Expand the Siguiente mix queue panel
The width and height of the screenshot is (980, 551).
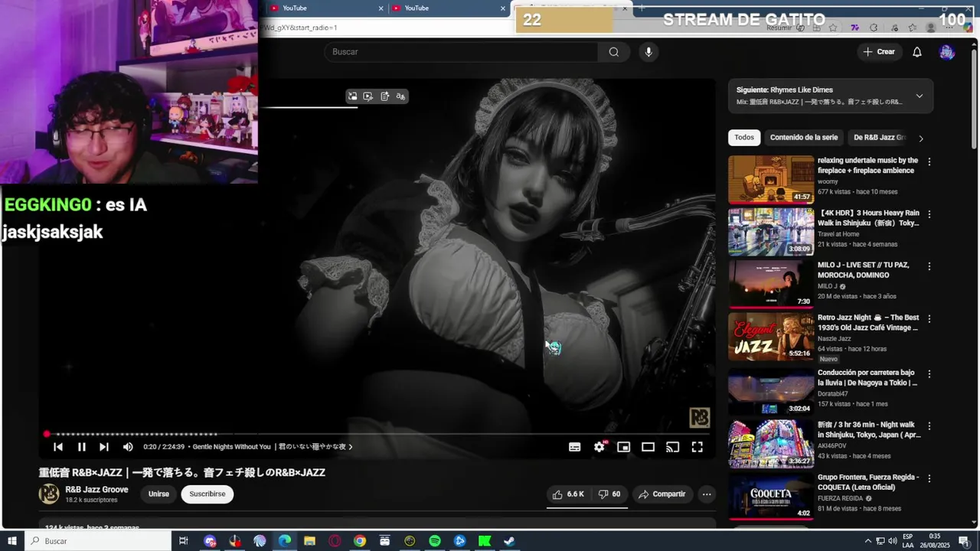920,96
